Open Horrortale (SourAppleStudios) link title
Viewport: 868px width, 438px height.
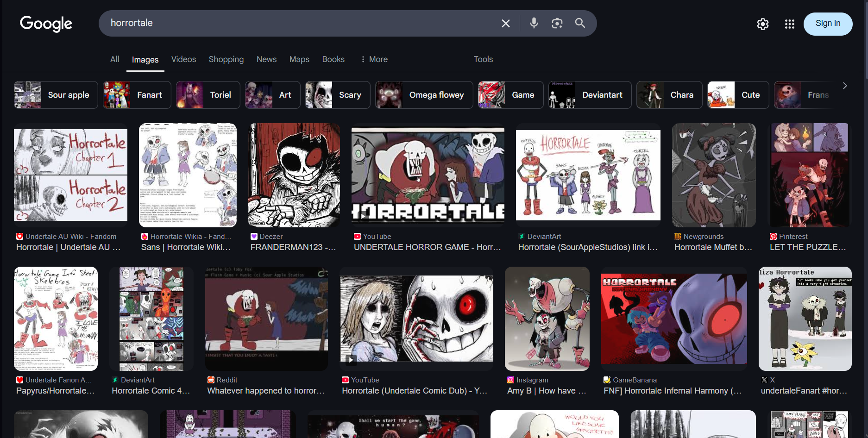click(588, 247)
